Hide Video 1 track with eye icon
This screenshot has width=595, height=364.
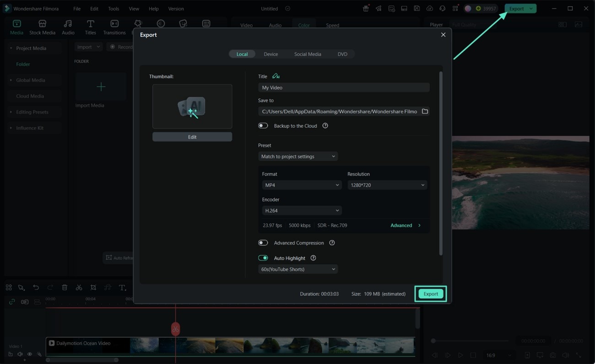(x=30, y=354)
